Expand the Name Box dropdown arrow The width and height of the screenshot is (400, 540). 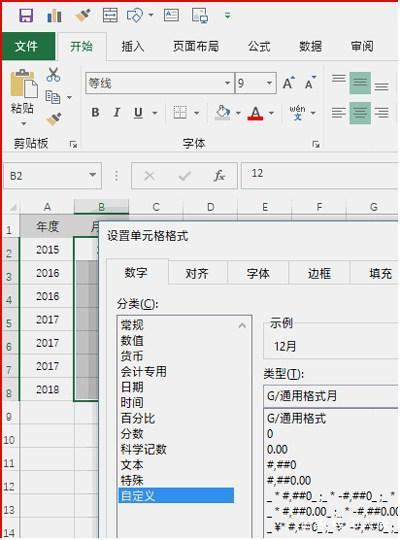pos(92,175)
